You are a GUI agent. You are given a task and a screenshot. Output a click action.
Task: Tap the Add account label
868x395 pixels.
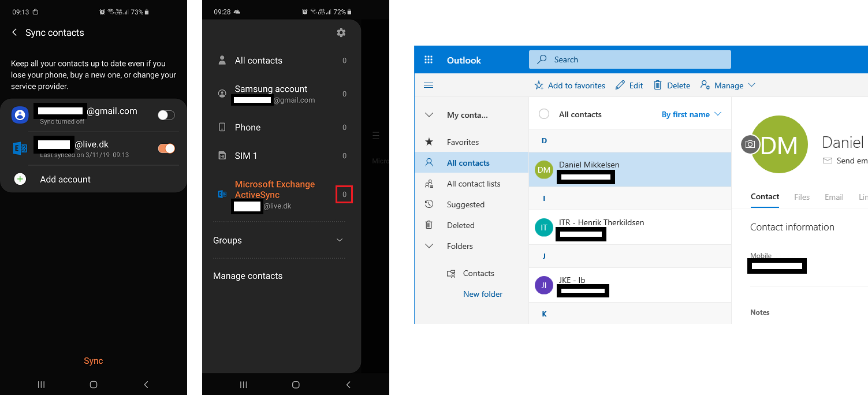[x=65, y=180]
